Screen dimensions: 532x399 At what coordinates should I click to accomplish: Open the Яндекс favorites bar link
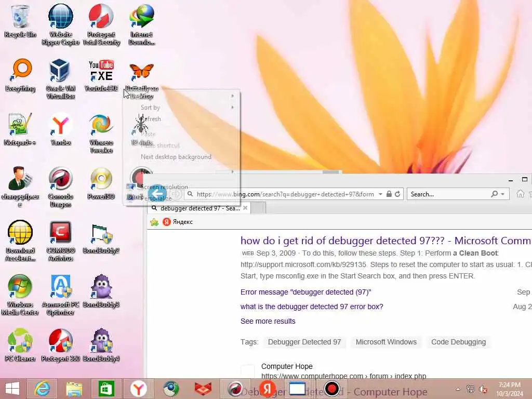coord(178,222)
